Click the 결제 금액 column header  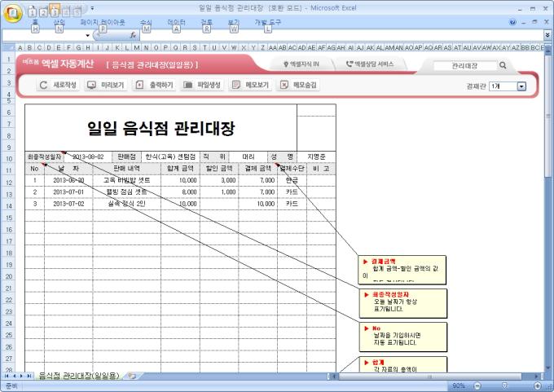[x=258, y=169]
